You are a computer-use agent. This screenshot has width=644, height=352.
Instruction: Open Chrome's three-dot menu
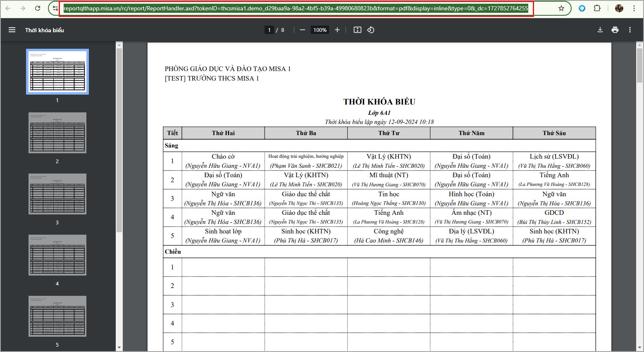634,8
